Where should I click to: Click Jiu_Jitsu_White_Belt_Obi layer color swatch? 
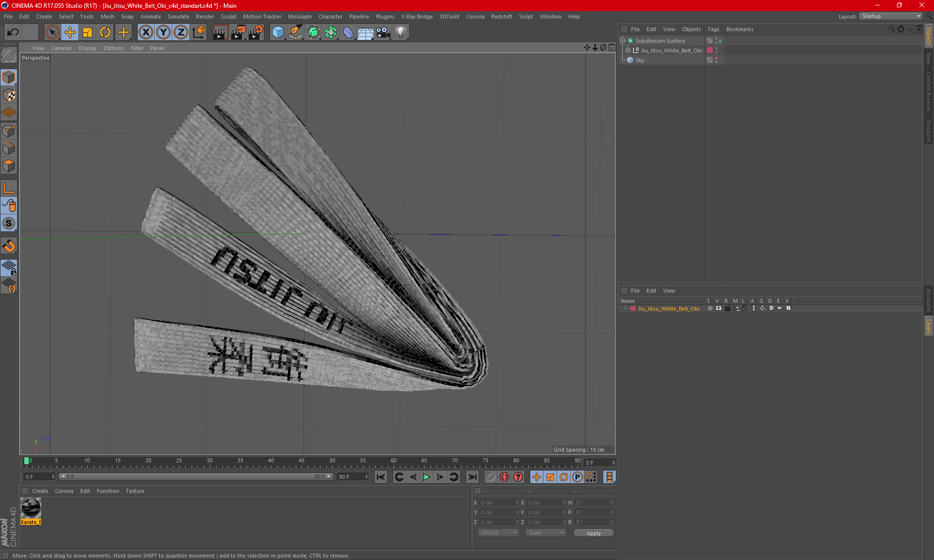633,309
